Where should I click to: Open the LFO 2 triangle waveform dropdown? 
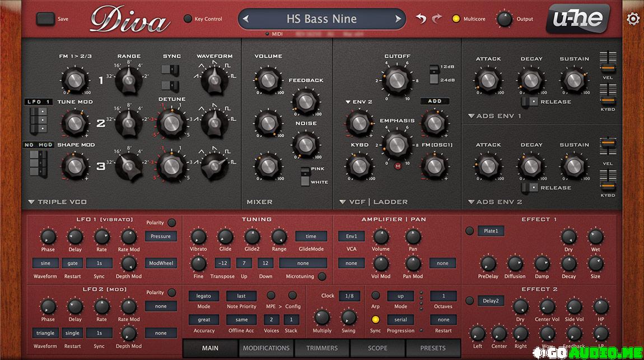pos(45,333)
